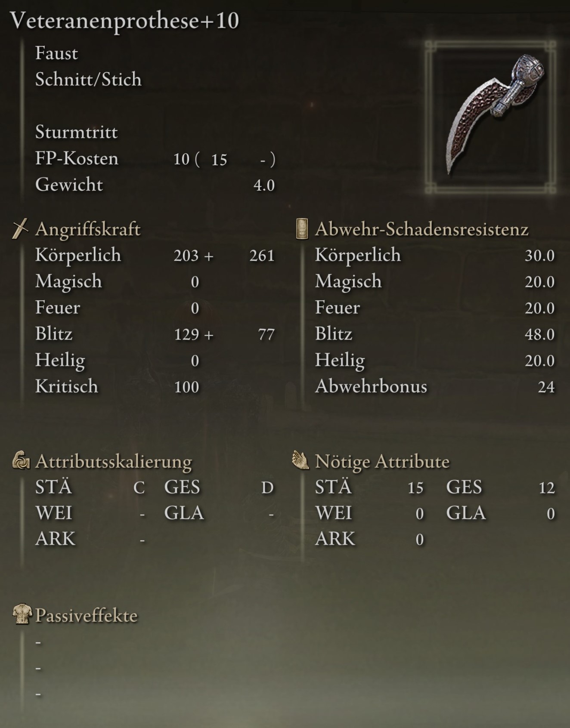Click the Angriffskraft section heading
Viewport: 570px width, 728px height.
(88, 229)
